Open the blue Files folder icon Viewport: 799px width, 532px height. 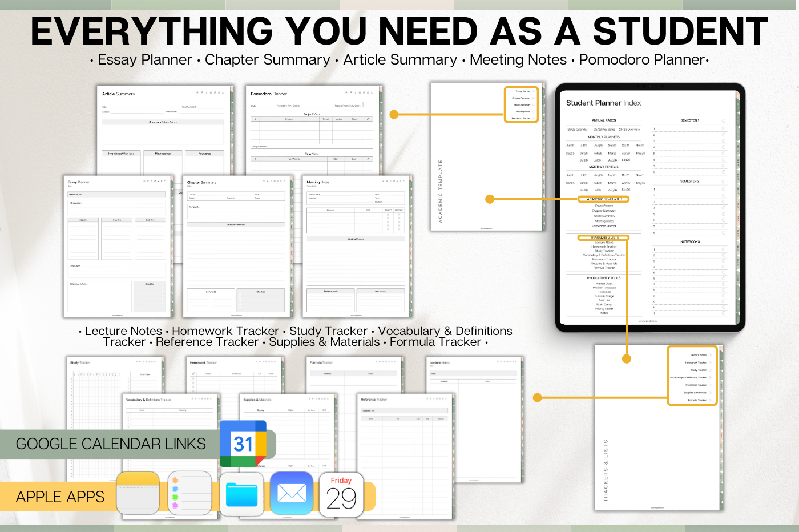tap(241, 494)
